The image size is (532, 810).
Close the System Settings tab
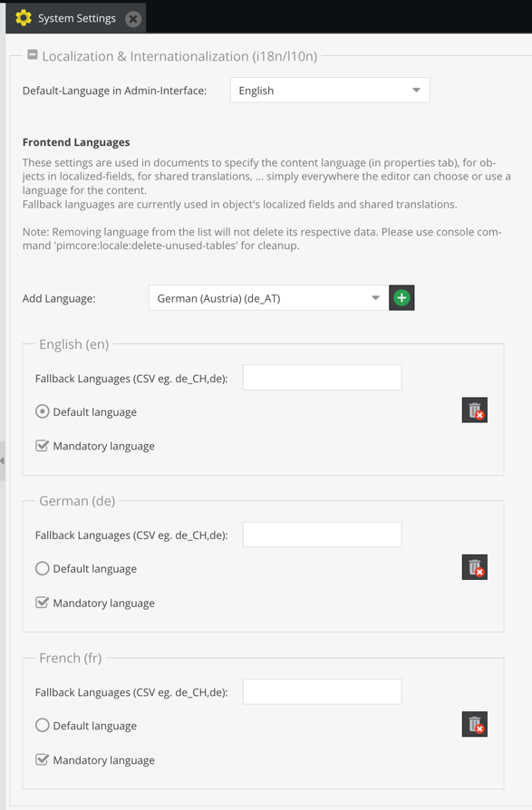(x=132, y=19)
